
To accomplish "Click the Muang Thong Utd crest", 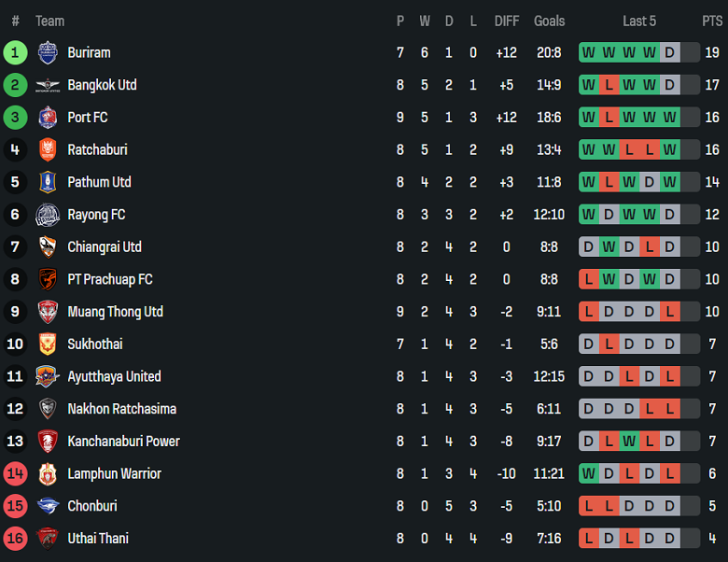I will [48, 312].
